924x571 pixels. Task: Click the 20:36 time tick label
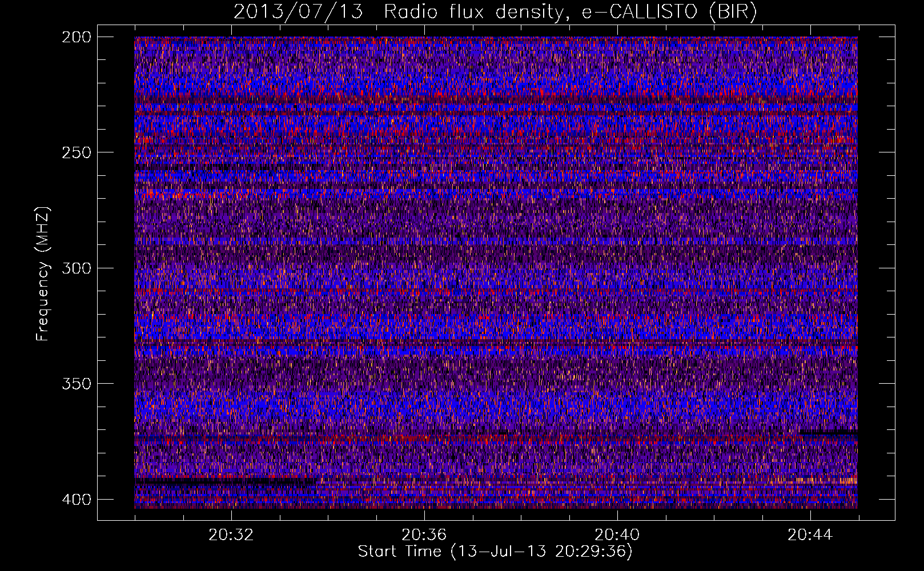(424, 535)
